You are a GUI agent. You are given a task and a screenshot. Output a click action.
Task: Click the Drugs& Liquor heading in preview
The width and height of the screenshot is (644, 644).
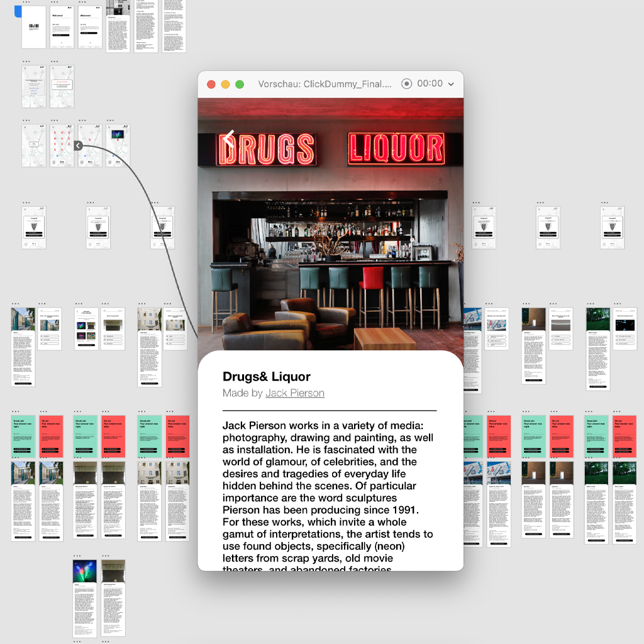[267, 377]
